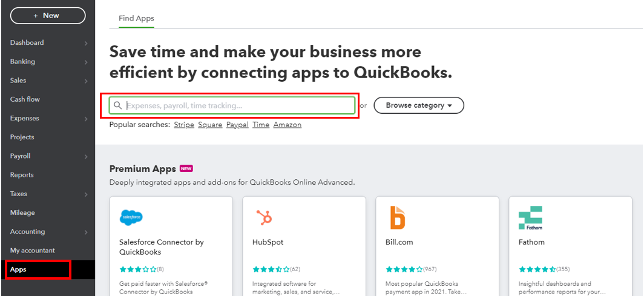Open the Browse category dropdown

click(x=419, y=105)
